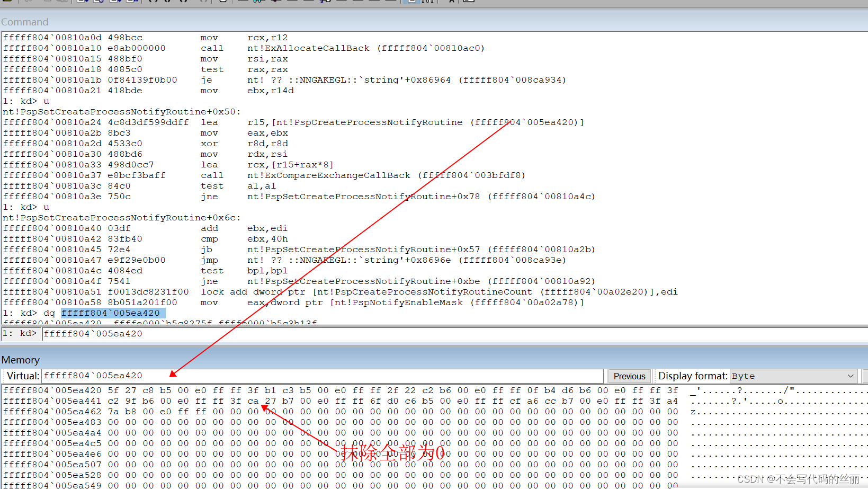The width and height of the screenshot is (868, 489).
Task: Click memory row address fffff804`005ea528
Action: 52,475
